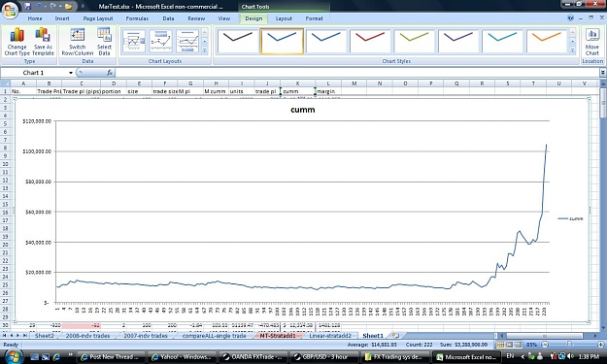Click cell L1 margin
607x364 pixels.
click(328, 91)
